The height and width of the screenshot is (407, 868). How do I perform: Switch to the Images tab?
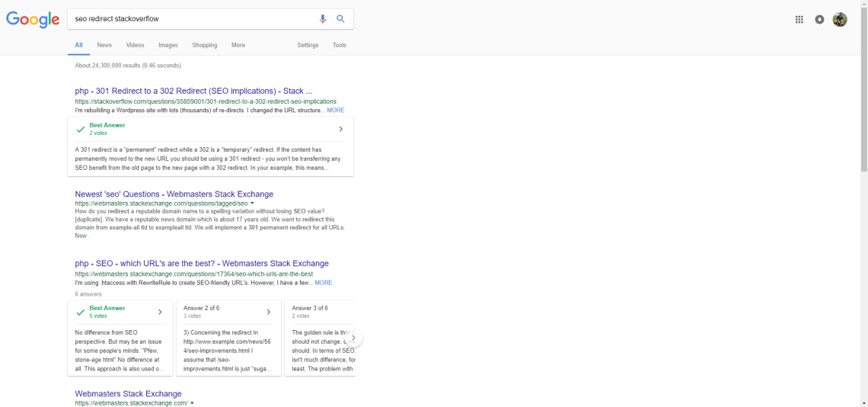pos(168,45)
